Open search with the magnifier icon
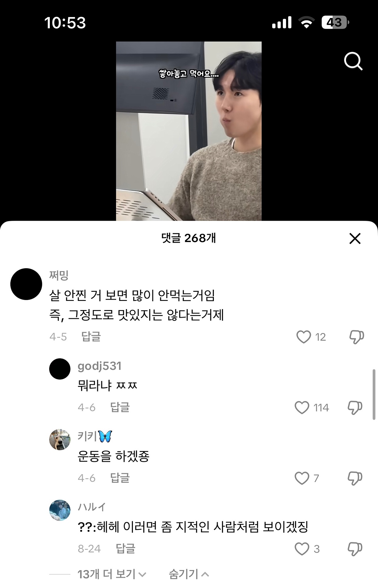 click(x=353, y=61)
